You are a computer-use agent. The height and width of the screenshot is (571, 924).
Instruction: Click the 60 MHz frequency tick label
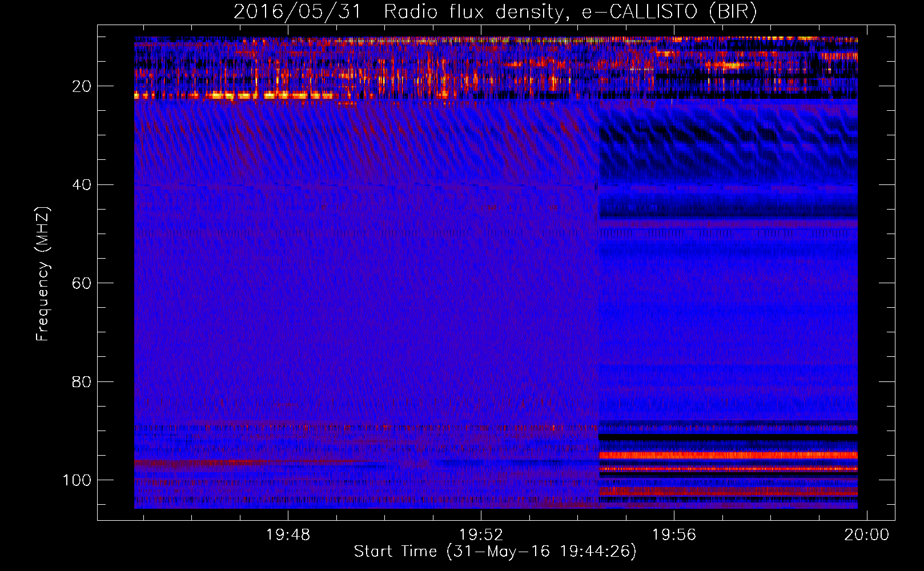coord(82,283)
